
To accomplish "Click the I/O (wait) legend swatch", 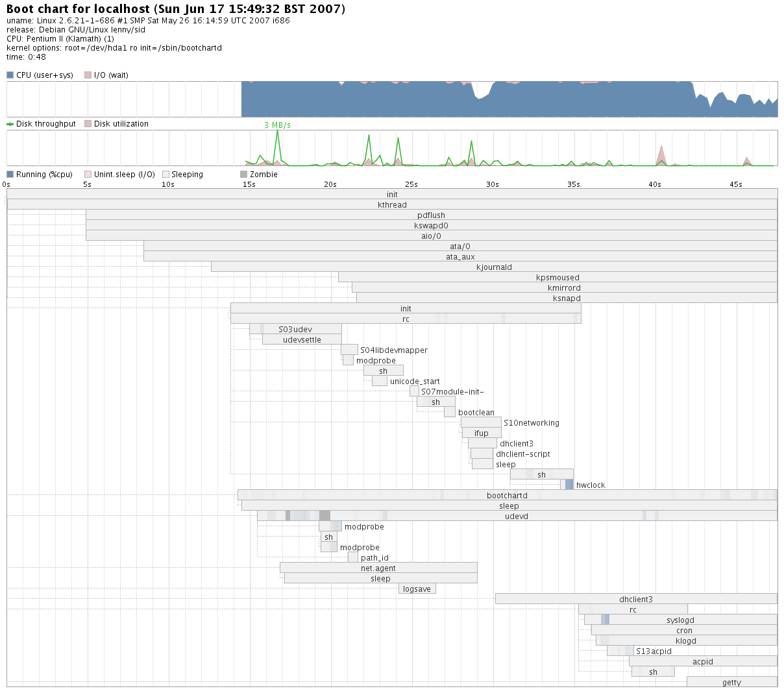I will click(x=88, y=75).
